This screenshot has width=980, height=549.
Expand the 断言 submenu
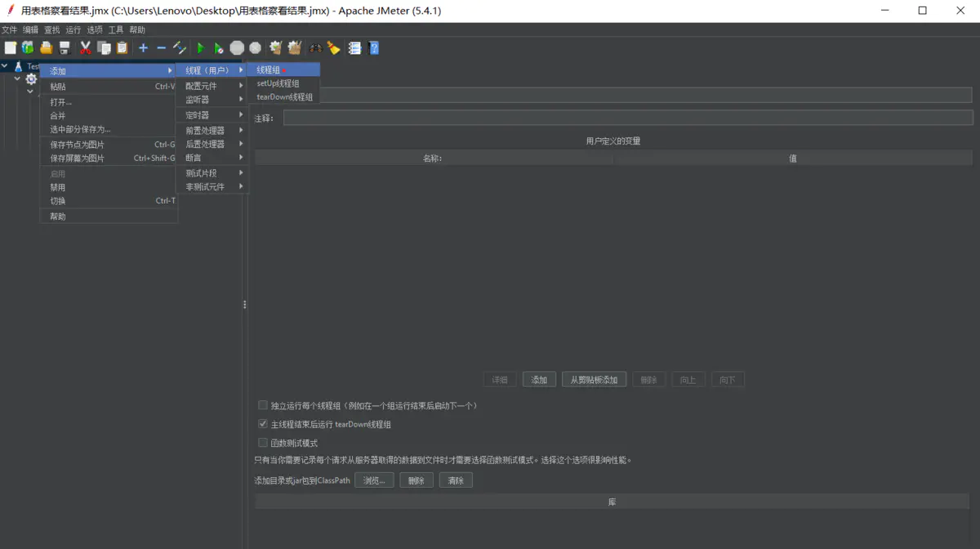click(x=212, y=158)
